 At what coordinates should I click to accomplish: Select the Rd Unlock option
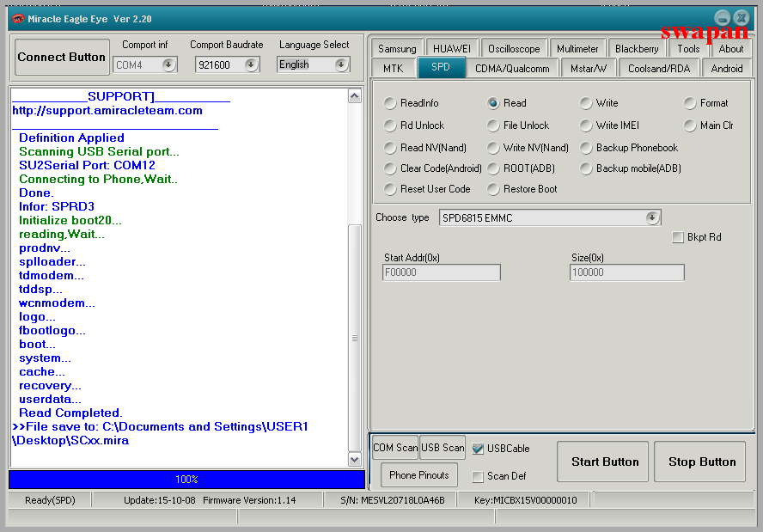point(390,125)
